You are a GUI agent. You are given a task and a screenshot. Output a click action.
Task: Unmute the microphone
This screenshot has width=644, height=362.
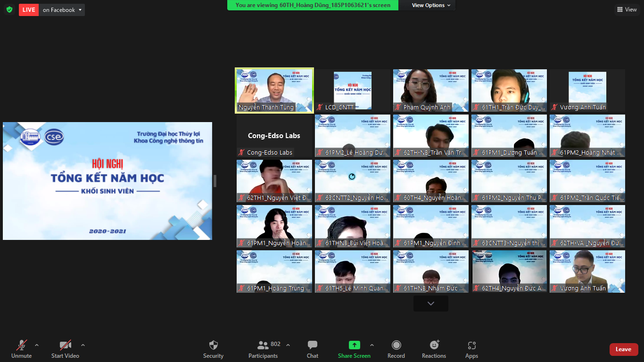click(21, 346)
